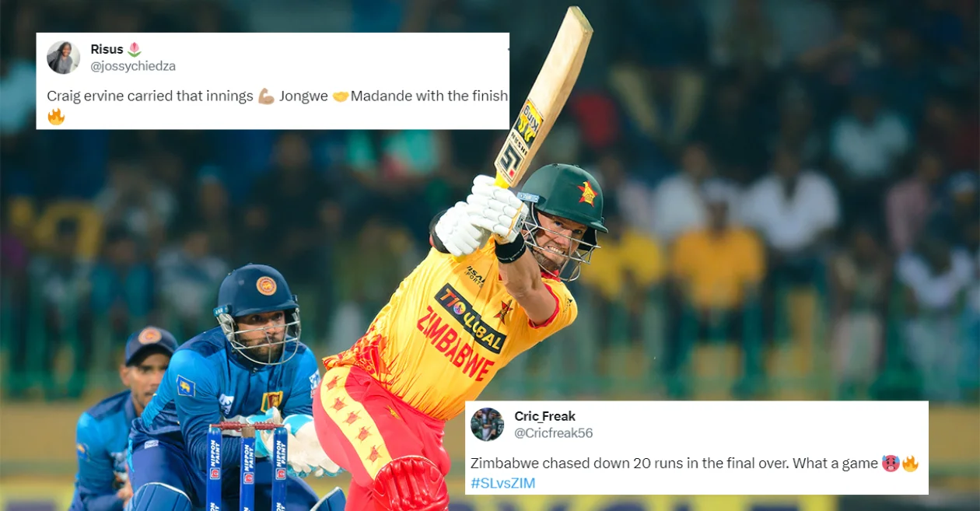Click the 'Craig ervine carried that innings' text
This screenshot has width=980, height=511.
(150, 96)
